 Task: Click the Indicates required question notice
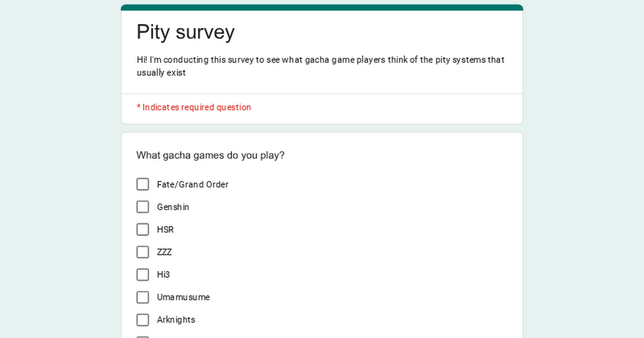coord(196,107)
